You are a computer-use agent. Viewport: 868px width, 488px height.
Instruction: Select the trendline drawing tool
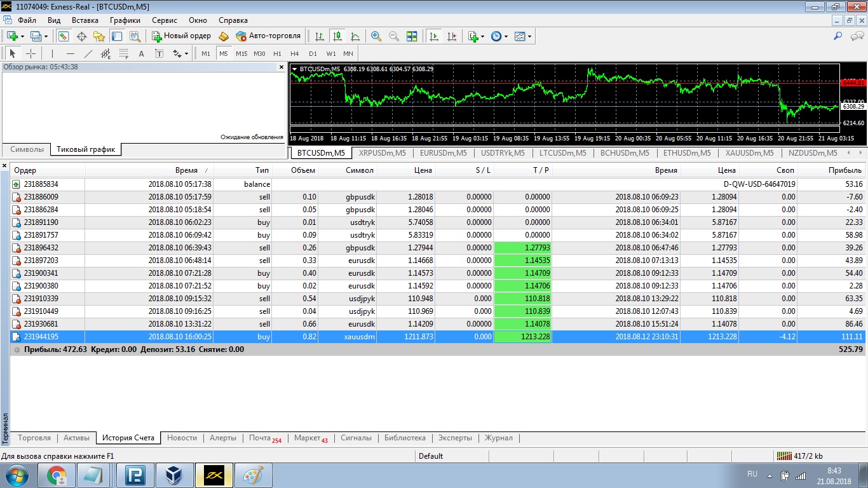(88, 53)
